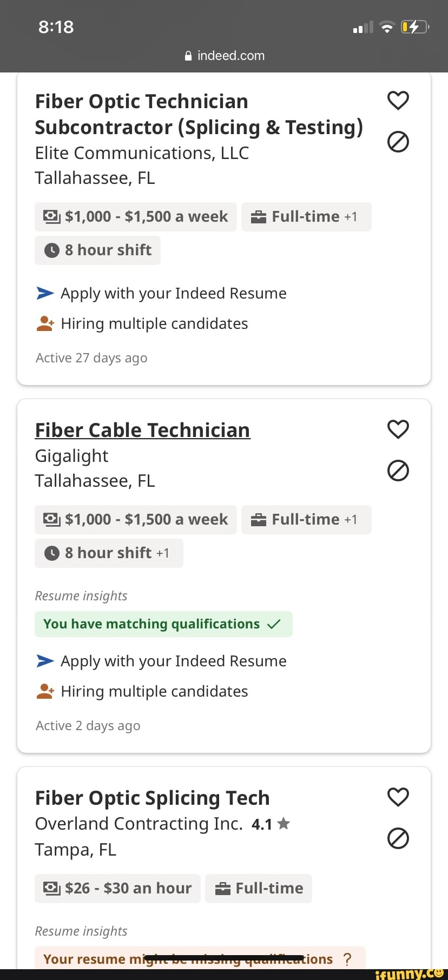Click the $26 - $30 an hour tag
Image resolution: width=448 pixels, height=980 pixels.
click(117, 889)
